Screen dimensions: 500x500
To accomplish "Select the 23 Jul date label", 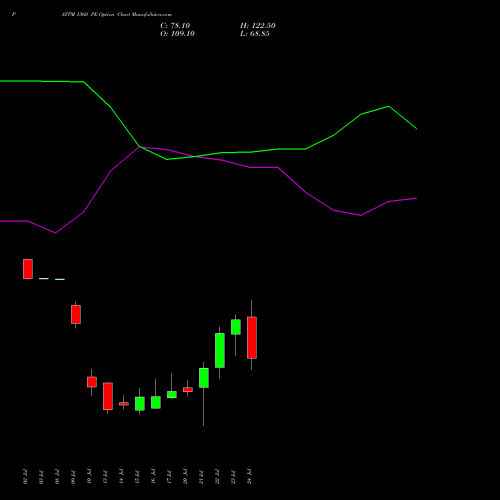I will (234, 476).
